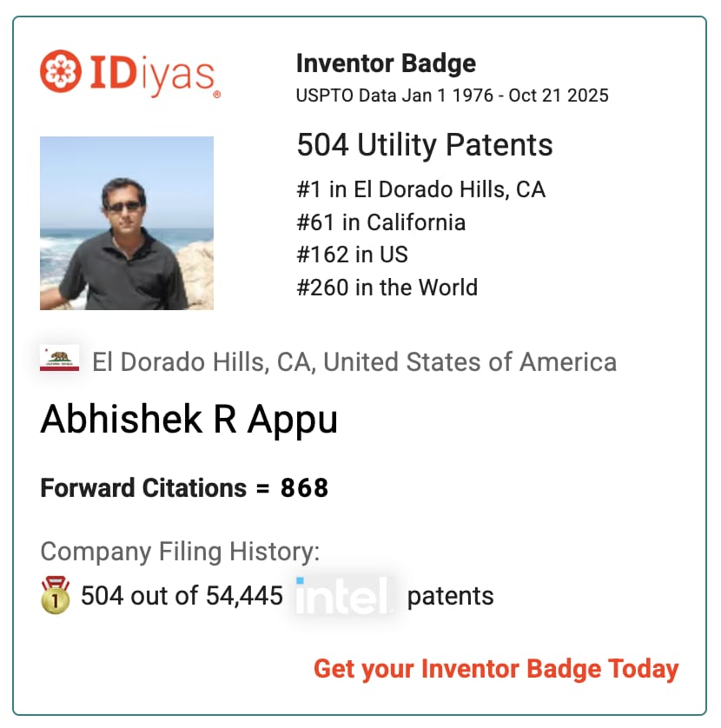Viewport: 721px width, 728px height.
Task: Click the #61 in California ranking
Action: [x=380, y=222]
